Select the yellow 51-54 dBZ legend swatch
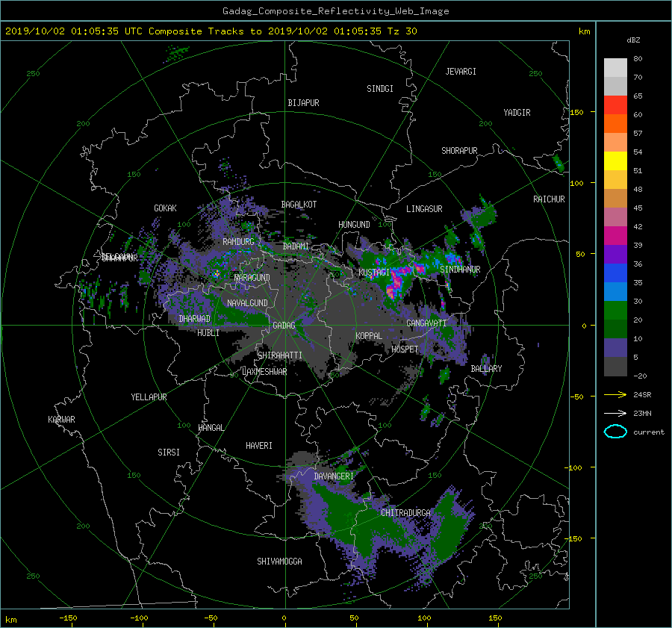The width and height of the screenshot is (672, 628). [x=615, y=161]
